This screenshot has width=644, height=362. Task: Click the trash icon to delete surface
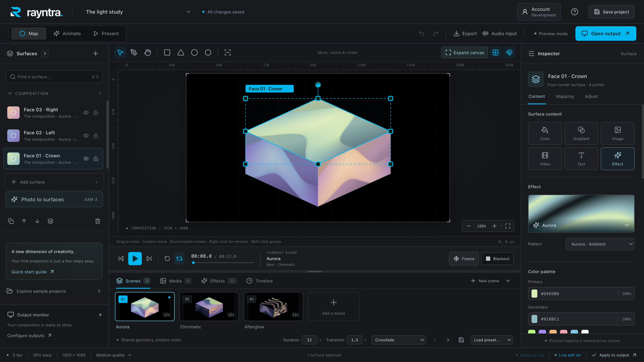(x=98, y=221)
